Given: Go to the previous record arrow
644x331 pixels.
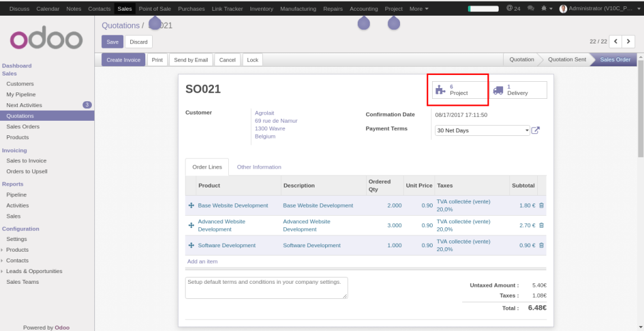Looking at the screenshot, I should pos(616,42).
